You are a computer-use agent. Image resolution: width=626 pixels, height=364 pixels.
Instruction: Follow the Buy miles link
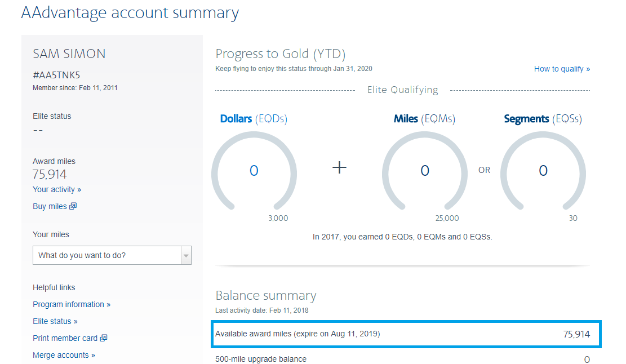pyautogui.click(x=50, y=206)
